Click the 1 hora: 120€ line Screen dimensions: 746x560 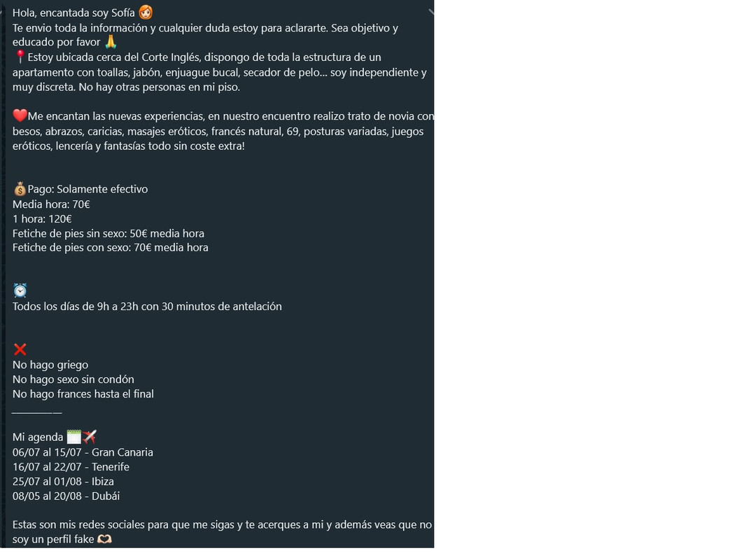(43, 219)
